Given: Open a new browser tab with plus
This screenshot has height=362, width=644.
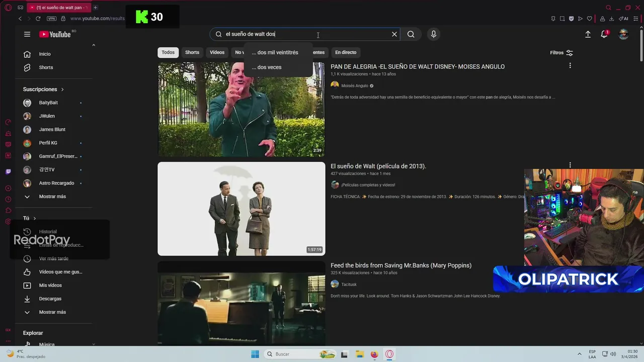Looking at the screenshot, I should 95,8.
